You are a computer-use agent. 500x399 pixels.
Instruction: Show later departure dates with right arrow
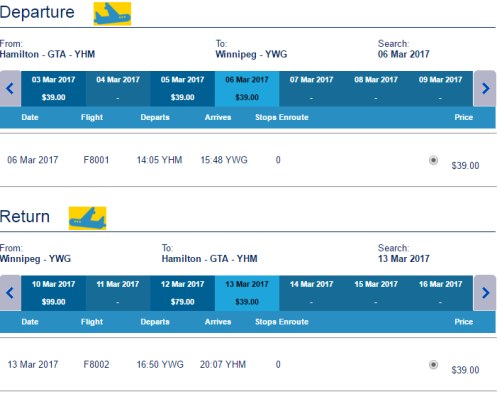point(485,89)
